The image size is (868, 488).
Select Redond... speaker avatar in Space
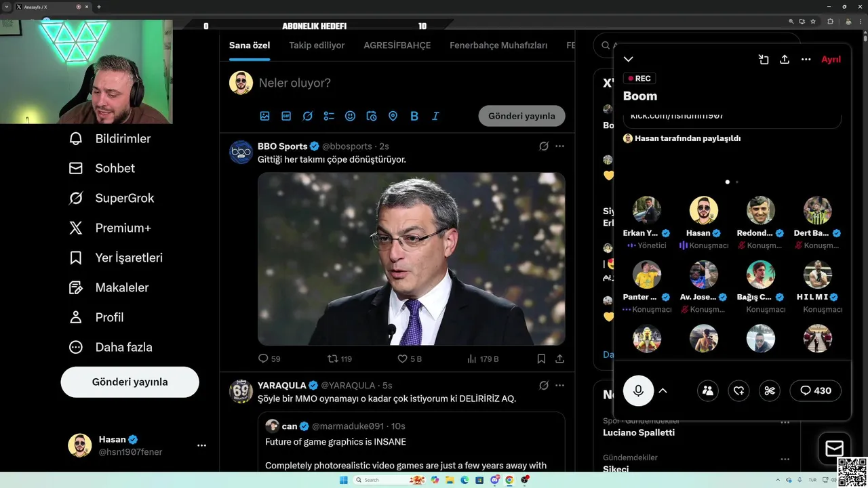(761, 210)
